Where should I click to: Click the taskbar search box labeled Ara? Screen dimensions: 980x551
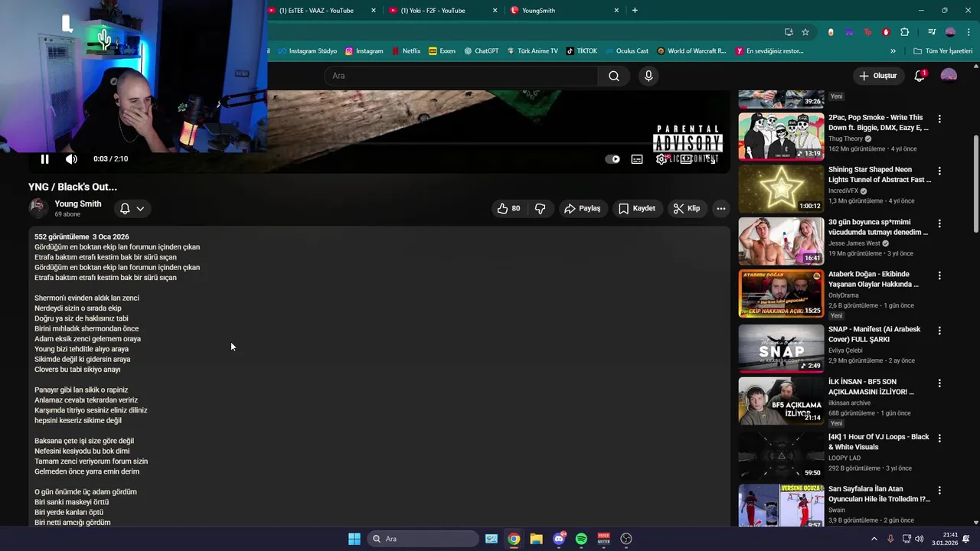tap(422, 539)
